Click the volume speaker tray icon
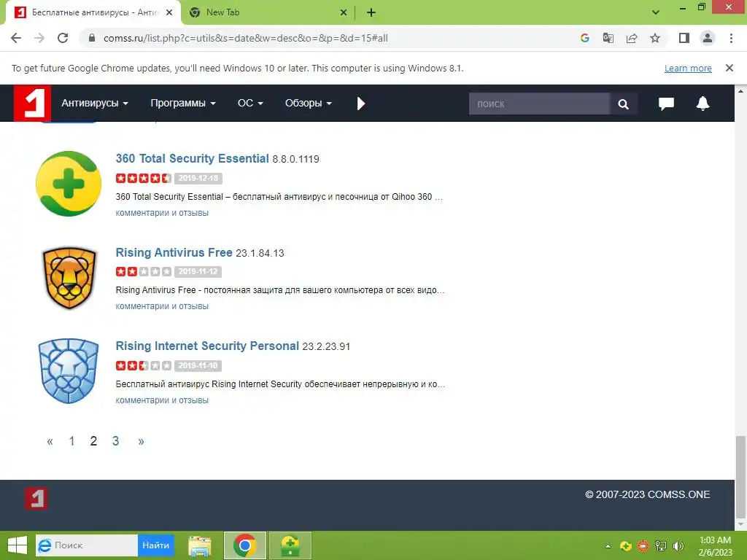The width and height of the screenshot is (747, 560). point(678,546)
